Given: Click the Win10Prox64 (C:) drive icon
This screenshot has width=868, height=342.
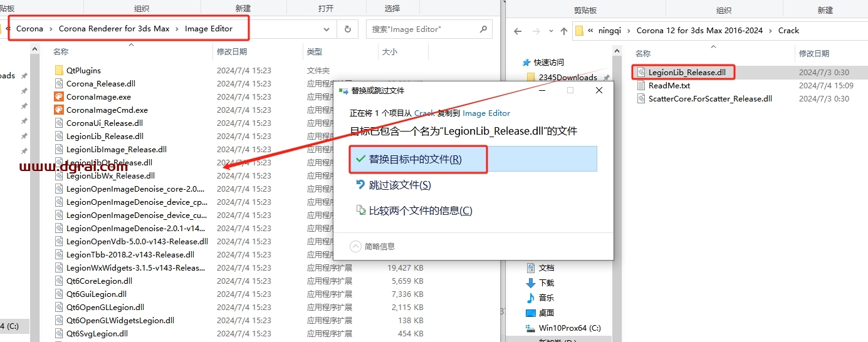Looking at the screenshot, I should [x=531, y=328].
